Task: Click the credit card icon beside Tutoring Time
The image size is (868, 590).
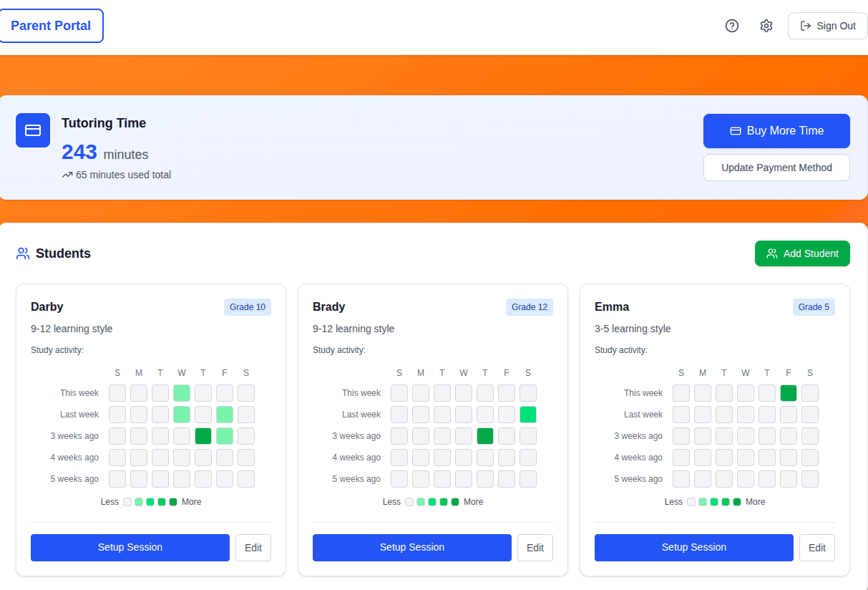Action: (x=32, y=130)
